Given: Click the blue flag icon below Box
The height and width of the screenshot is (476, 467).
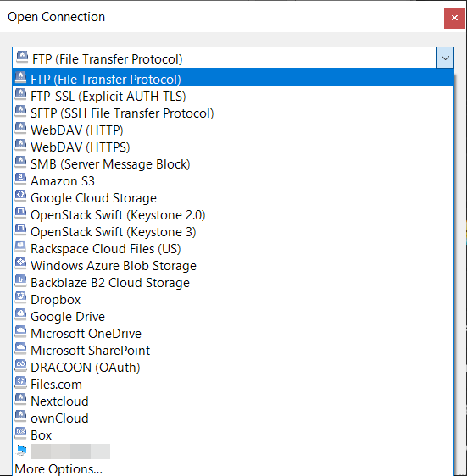Looking at the screenshot, I should 21,451.
